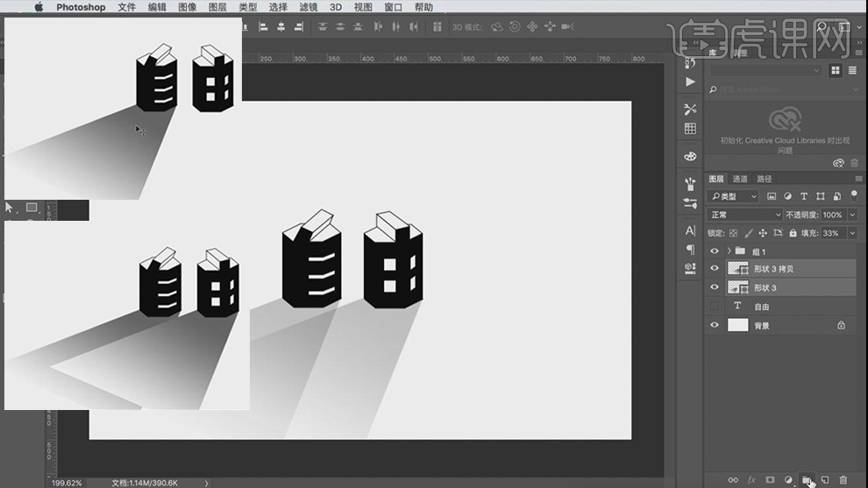This screenshot has height=488, width=868.
Task: Open the 窗口 (Window) menu
Action: tap(393, 7)
